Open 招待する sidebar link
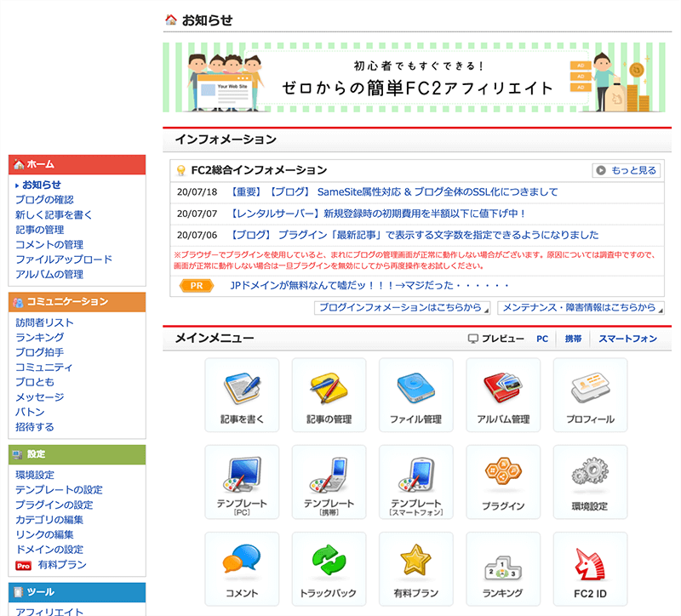The width and height of the screenshot is (681, 616). pyautogui.click(x=35, y=427)
